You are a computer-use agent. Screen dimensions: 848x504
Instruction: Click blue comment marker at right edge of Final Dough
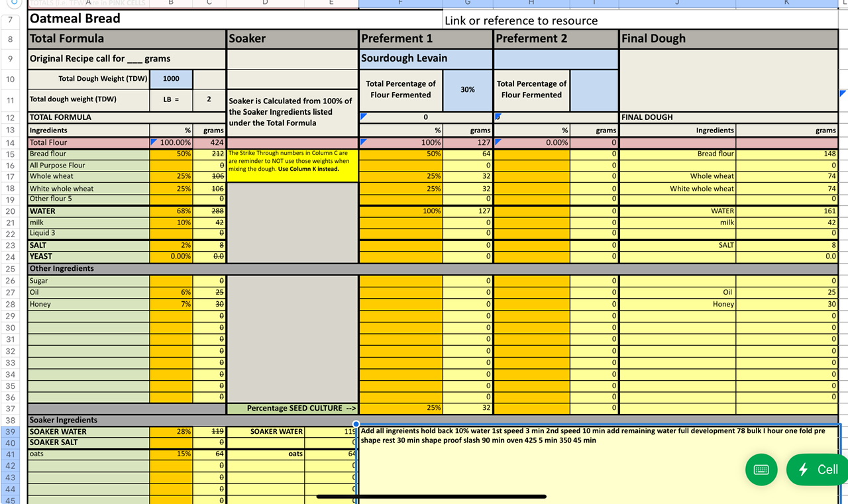(843, 93)
